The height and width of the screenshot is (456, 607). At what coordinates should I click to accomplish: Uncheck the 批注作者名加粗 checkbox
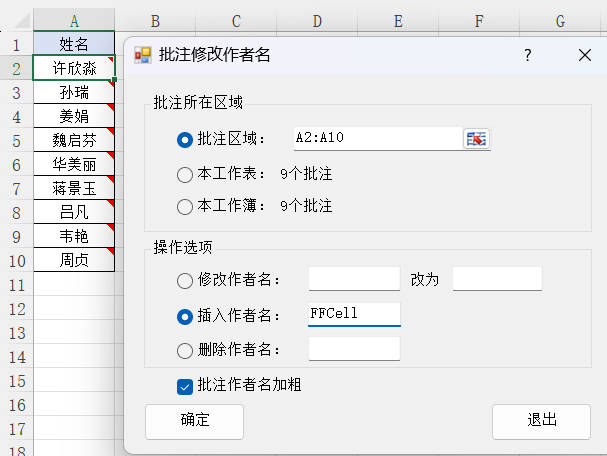185,385
